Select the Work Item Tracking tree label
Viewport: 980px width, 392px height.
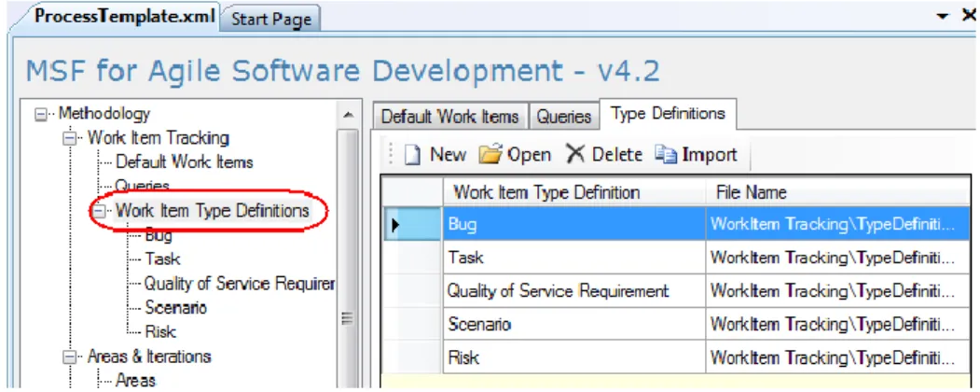tap(159, 138)
